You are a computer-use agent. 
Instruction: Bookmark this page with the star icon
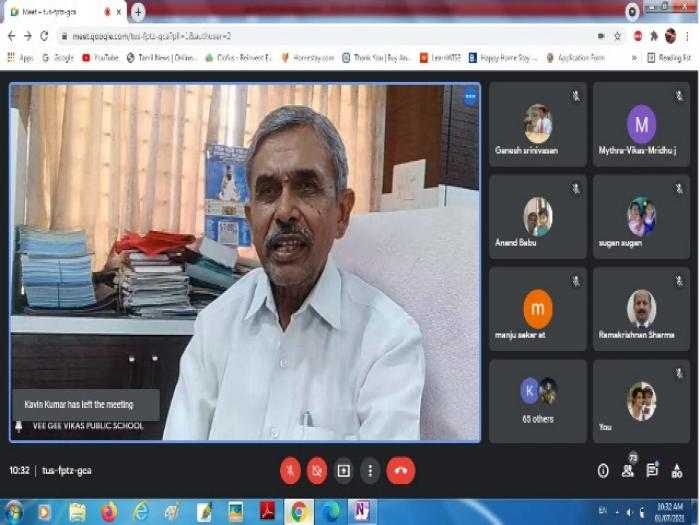[617, 36]
